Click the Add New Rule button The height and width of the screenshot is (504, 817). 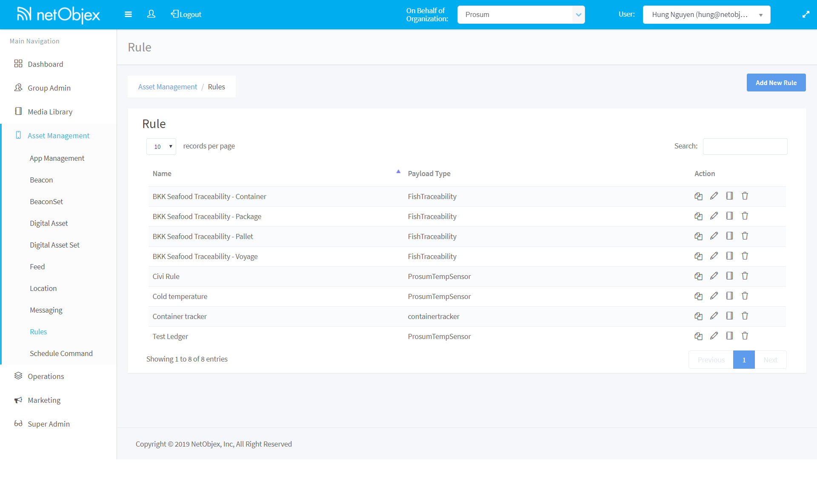click(776, 83)
